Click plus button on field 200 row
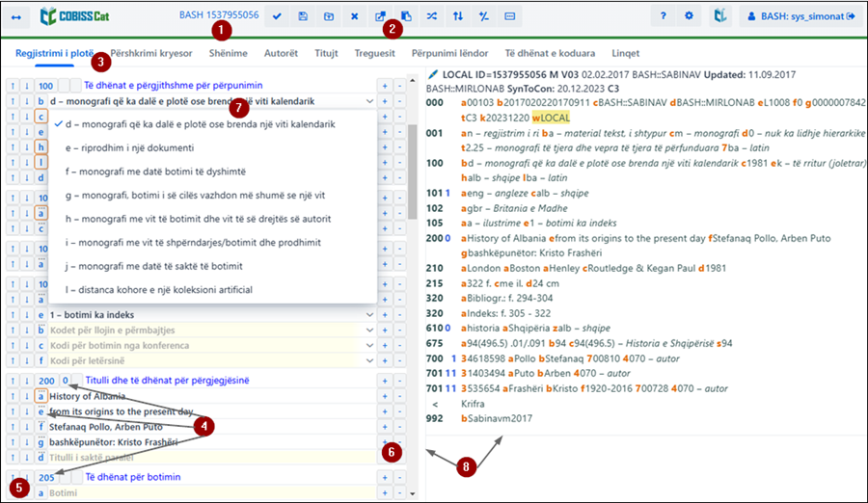 [x=385, y=381]
